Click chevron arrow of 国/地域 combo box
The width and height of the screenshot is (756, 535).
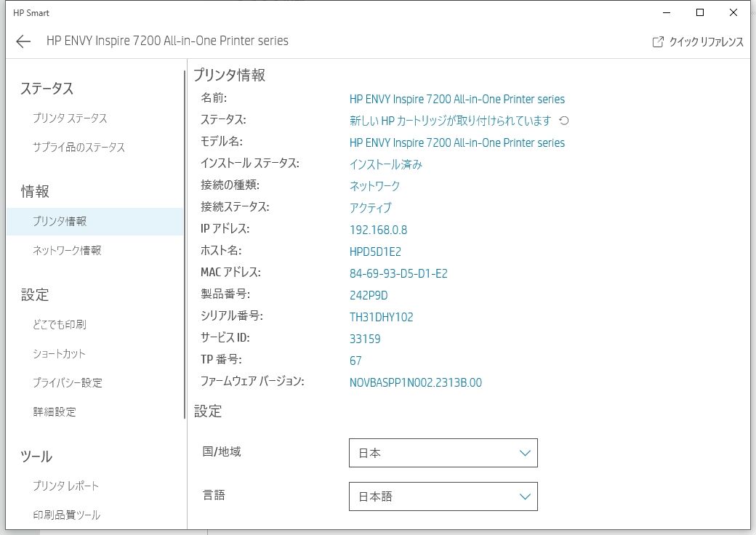click(525, 453)
